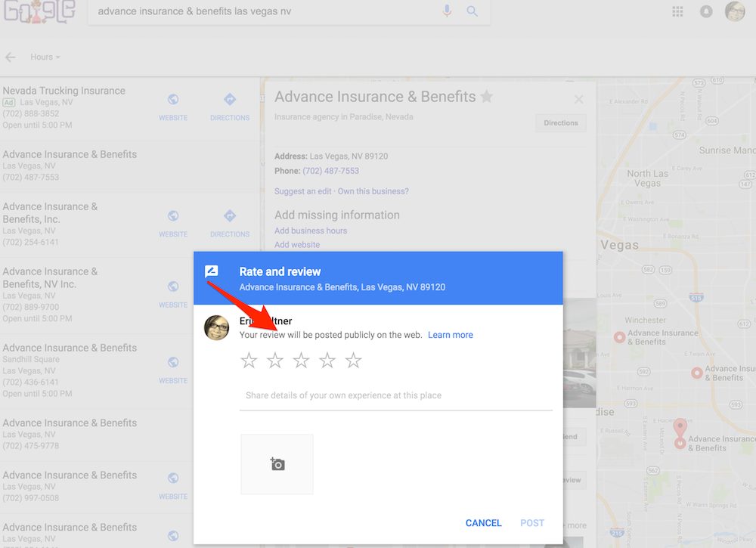Click the star beside Advance Insurance & Benefits title

(486, 97)
